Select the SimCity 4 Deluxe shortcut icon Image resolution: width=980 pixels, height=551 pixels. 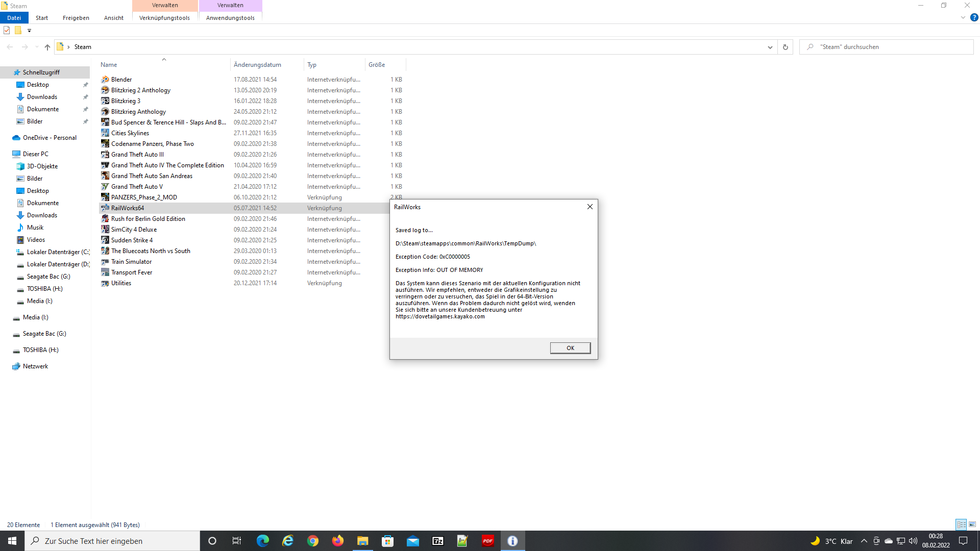pos(105,230)
